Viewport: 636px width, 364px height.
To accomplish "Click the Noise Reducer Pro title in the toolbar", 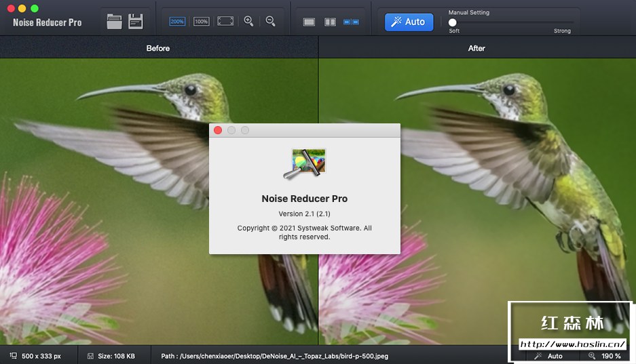I will click(x=47, y=22).
